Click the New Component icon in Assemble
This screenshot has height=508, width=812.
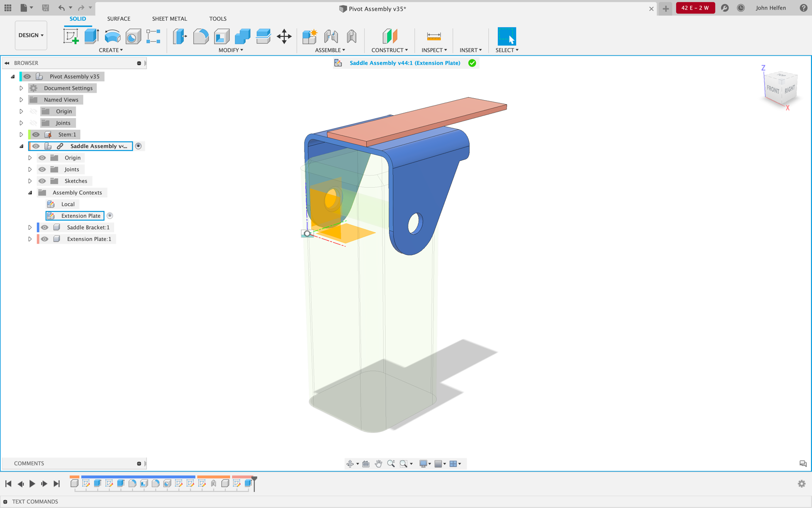click(309, 36)
